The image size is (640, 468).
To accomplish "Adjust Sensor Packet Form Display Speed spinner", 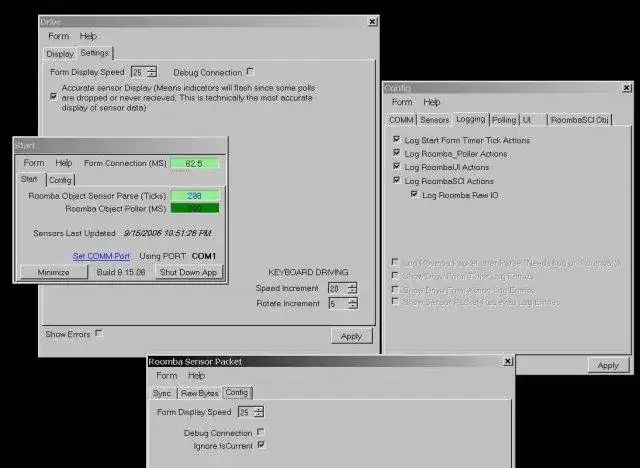I will [259, 412].
